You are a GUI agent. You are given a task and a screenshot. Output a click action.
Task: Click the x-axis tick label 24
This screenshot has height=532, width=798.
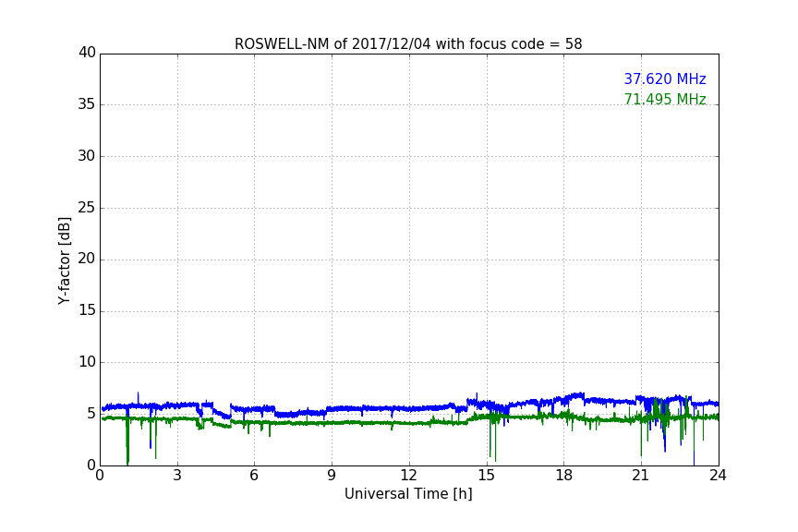(x=718, y=476)
